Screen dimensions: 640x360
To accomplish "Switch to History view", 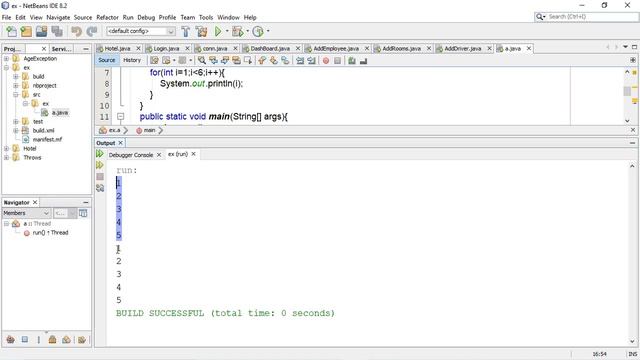I will (132, 60).
